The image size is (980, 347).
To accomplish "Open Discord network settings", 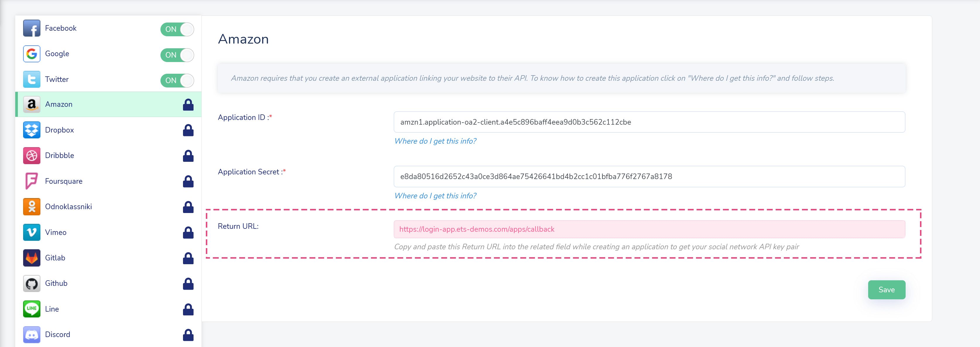I will [x=108, y=334].
